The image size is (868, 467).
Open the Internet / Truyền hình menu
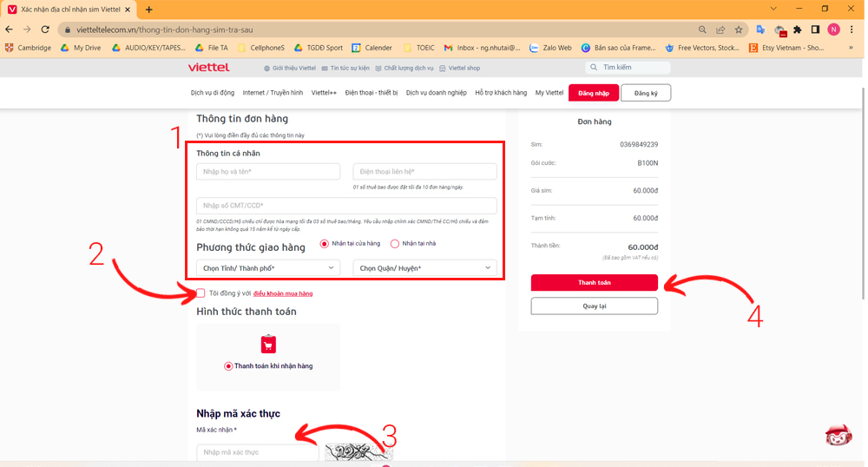coord(273,93)
